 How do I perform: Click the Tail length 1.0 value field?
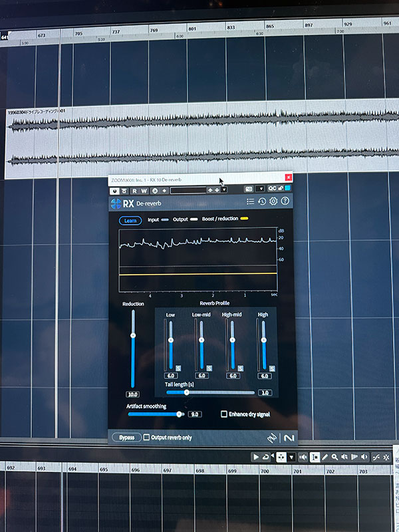tap(265, 392)
